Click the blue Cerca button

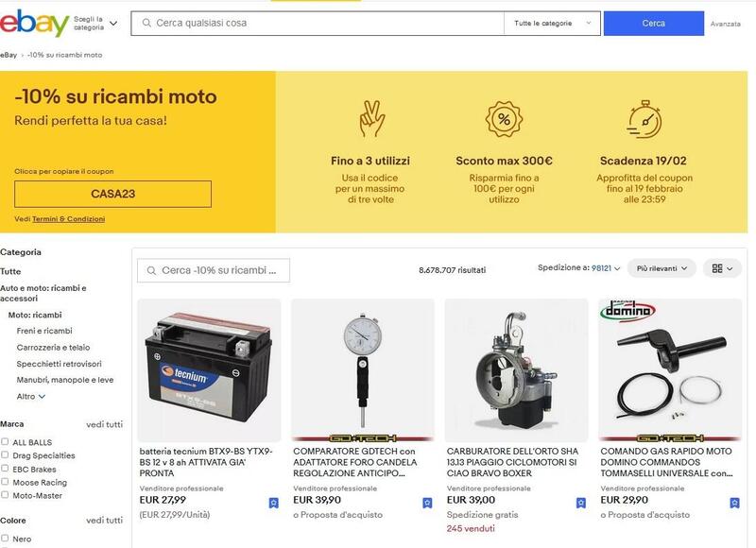point(653,23)
